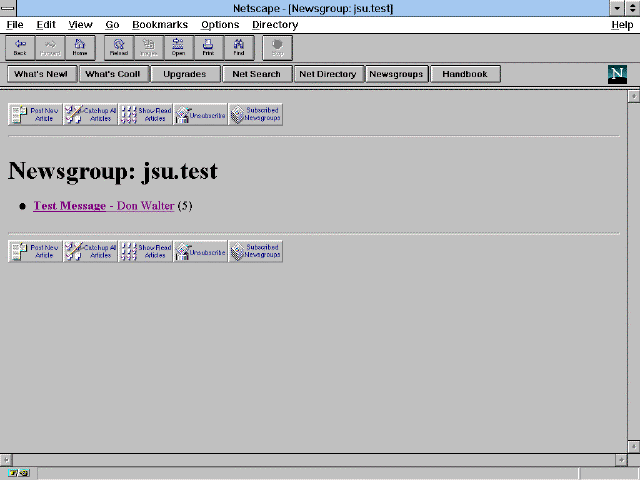Click the horizontal scrollbar left arrow

point(6,460)
